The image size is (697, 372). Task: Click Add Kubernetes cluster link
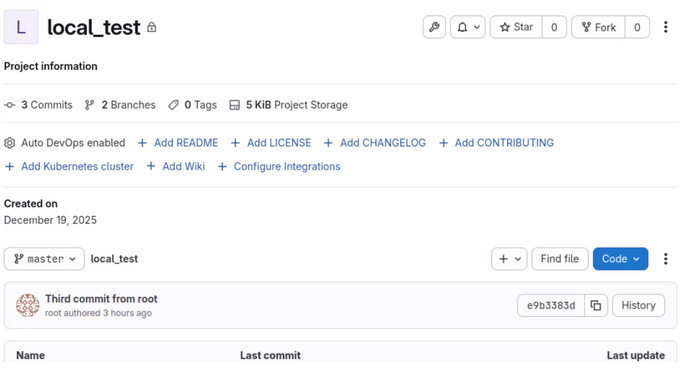(69, 166)
